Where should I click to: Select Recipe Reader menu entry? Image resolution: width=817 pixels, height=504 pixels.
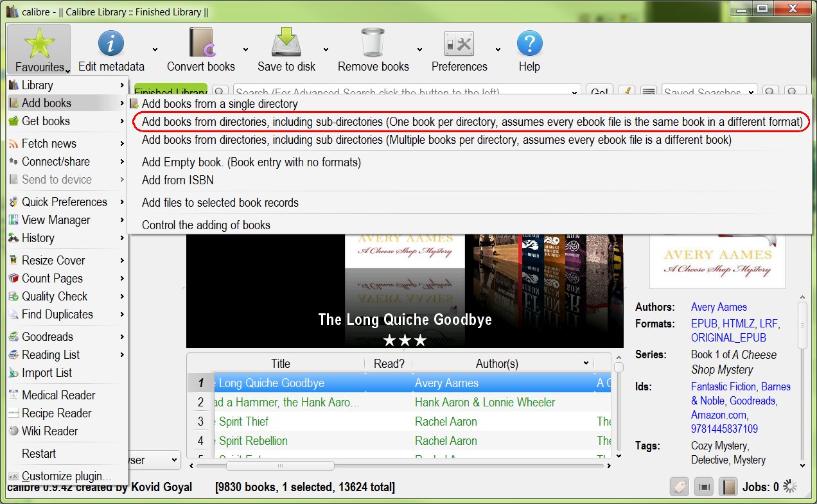[x=67, y=413]
